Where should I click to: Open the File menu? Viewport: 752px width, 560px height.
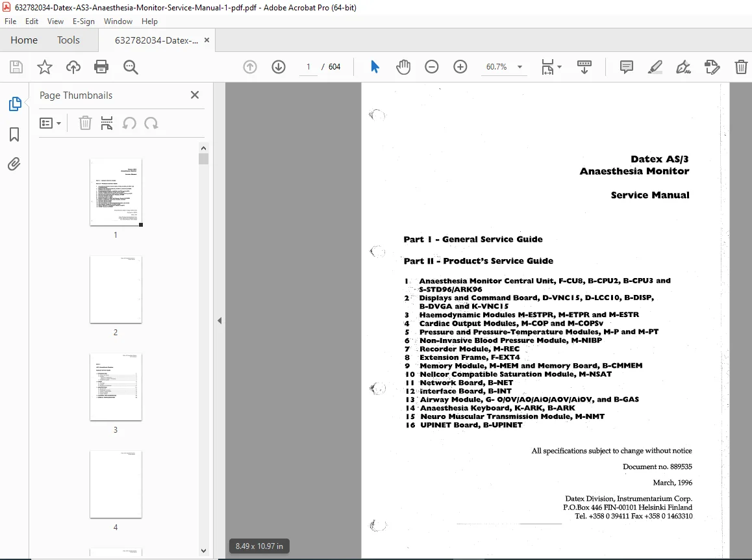pos(10,21)
